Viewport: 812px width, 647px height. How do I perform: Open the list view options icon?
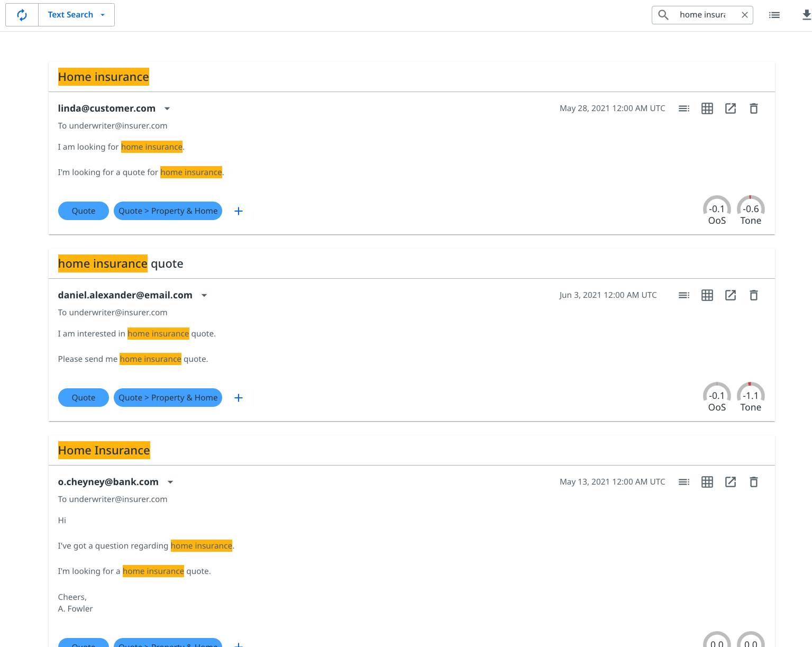(x=774, y=15)
